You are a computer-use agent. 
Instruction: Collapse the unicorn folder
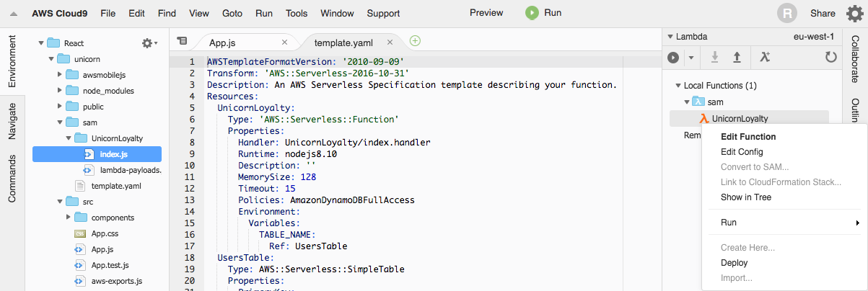pos(51,59)
